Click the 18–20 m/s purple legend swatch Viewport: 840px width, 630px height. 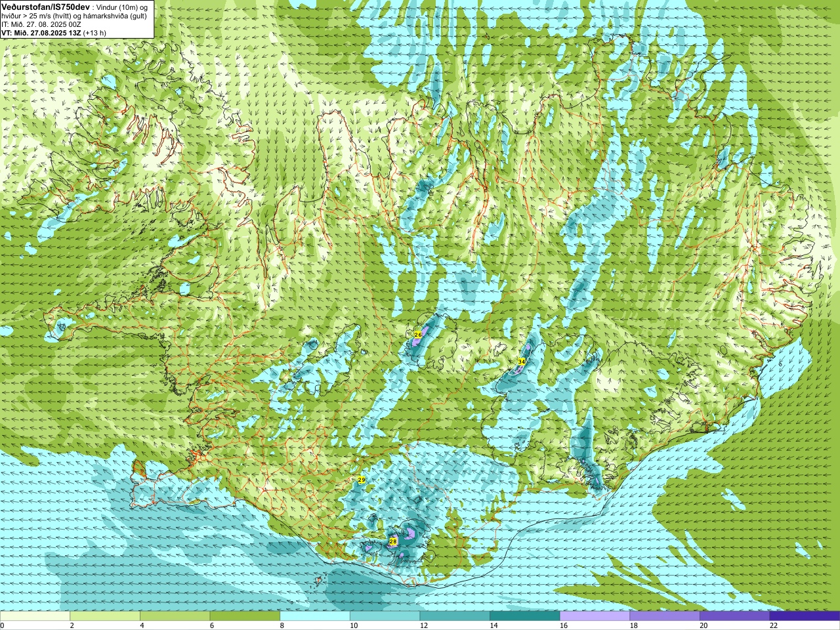pyautogui.click(x=665, y=616)
